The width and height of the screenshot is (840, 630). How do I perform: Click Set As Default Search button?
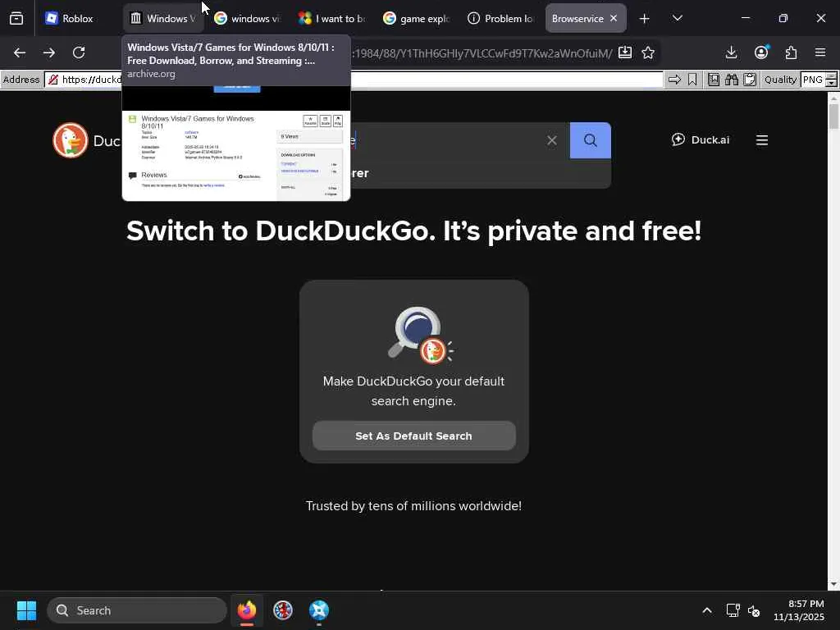(414, 436)
